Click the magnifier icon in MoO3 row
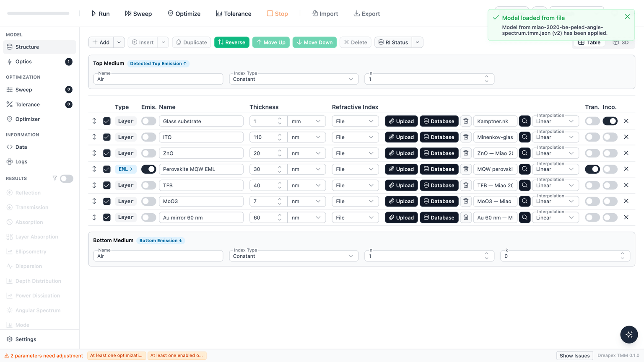Screen dimensions: 644x362 coord(525,202)
